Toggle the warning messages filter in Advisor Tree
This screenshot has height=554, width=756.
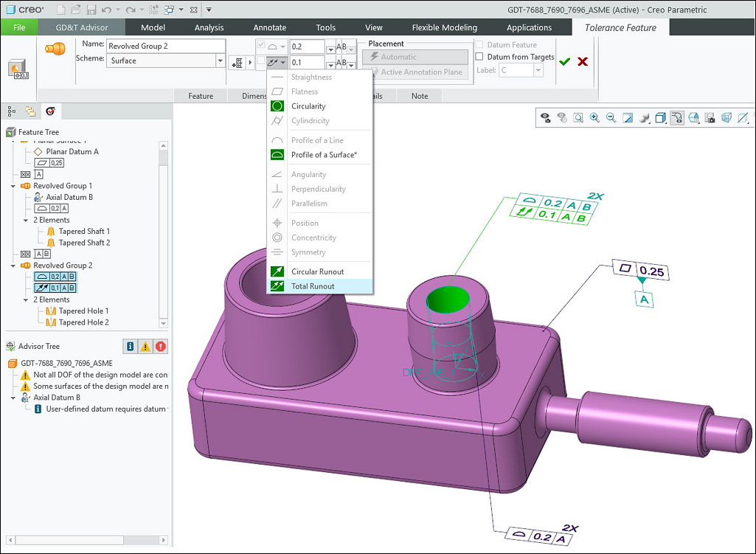click(145, 346)
